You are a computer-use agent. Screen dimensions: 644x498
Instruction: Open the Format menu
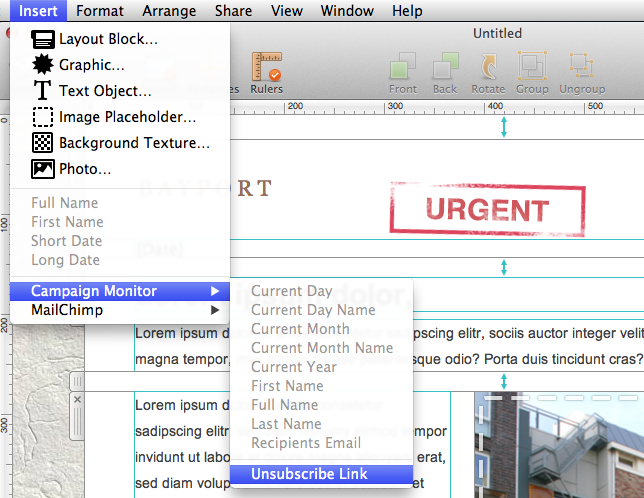click(99, 11)
